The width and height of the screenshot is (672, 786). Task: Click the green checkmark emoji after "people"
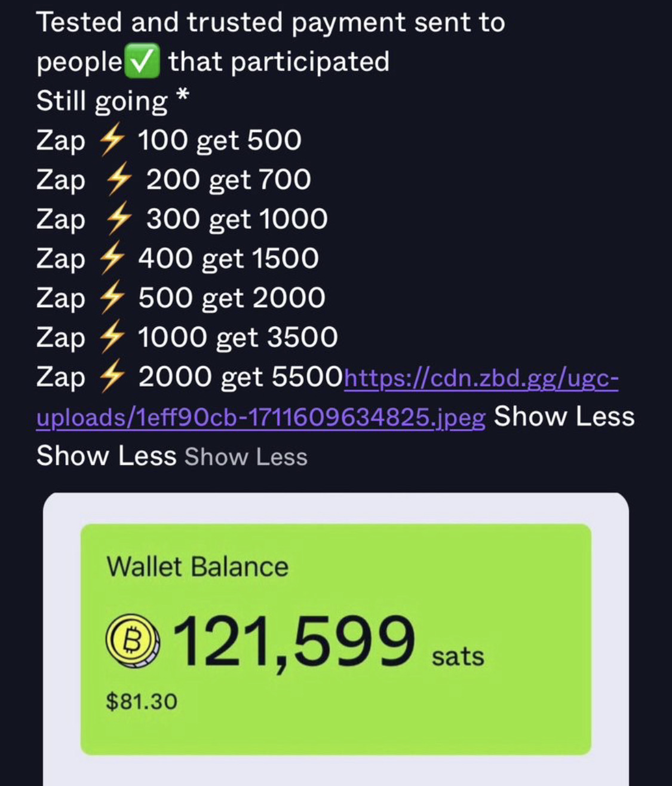pyautogui.click(x=142, y=62)
